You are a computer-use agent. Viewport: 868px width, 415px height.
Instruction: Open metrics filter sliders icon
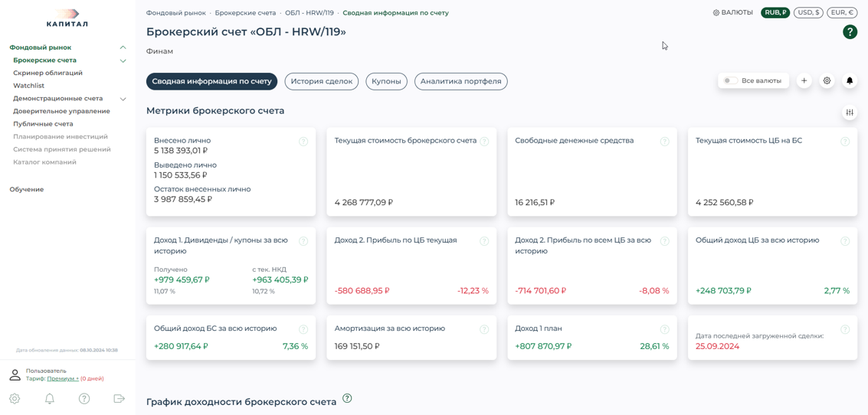(x=850, y=113)
